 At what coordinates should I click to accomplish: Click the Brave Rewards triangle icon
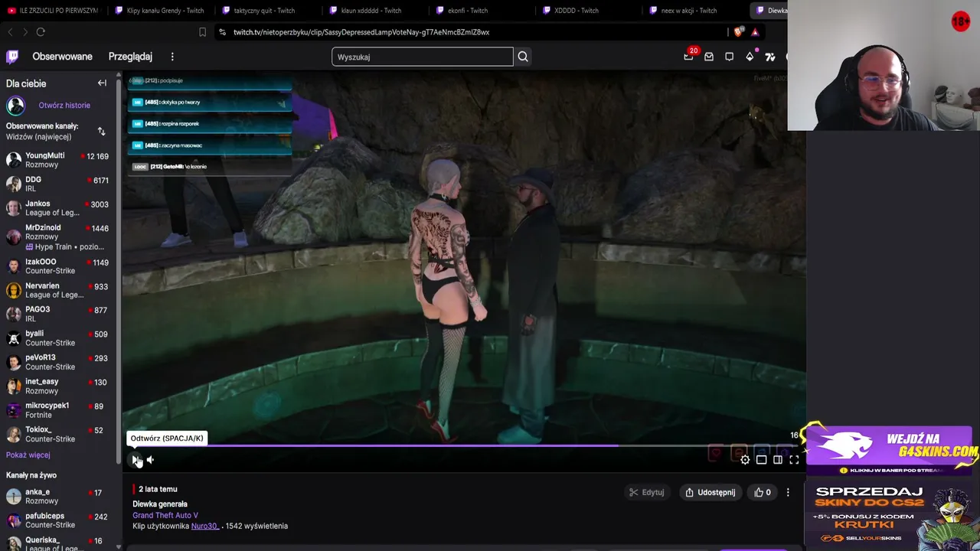[x=755, y=32]
